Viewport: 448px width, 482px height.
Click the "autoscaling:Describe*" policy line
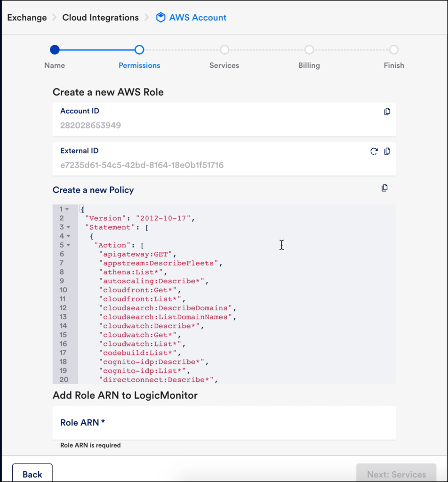coord(153,281)
